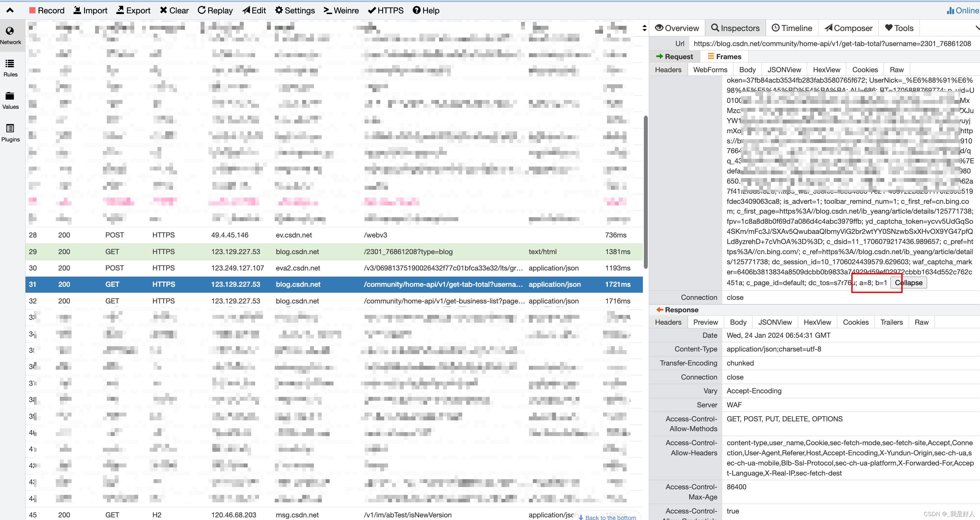Open the Plugins sidebar panel
The image size is (980, 520).
click(10, 133)
